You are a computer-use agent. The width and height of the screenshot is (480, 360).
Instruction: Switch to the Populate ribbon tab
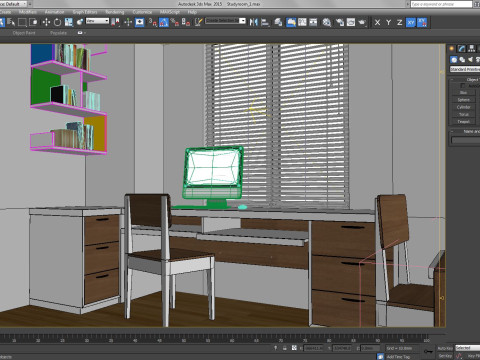pyautogui.click(x=58, y=33)
